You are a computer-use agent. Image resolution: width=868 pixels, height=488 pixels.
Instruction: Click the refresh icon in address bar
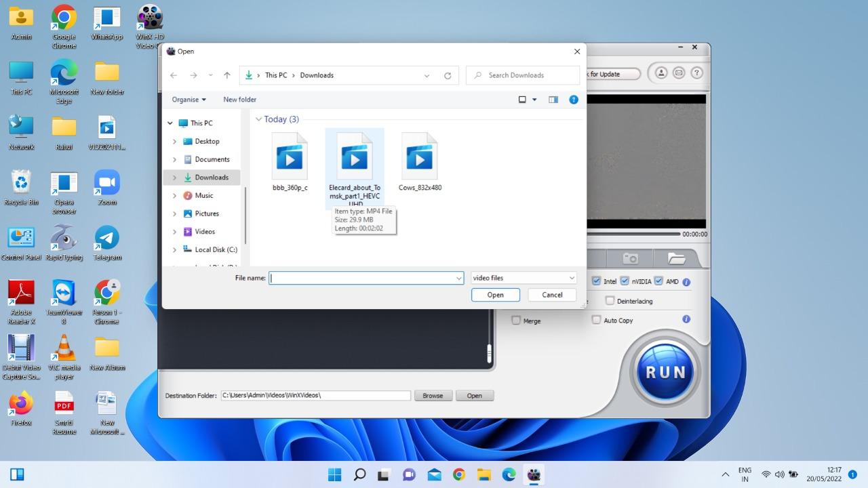(448, 75)
